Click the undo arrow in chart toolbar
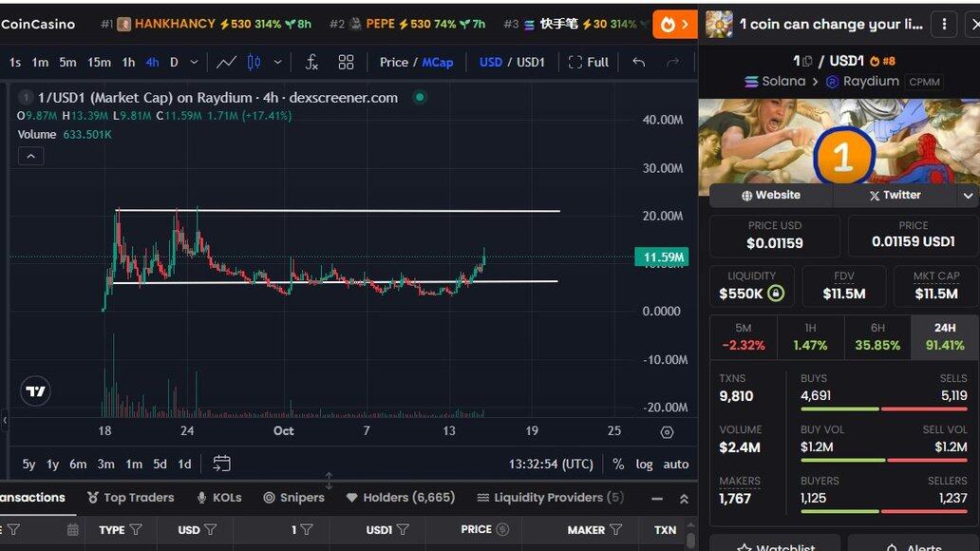 pos(639,63)
